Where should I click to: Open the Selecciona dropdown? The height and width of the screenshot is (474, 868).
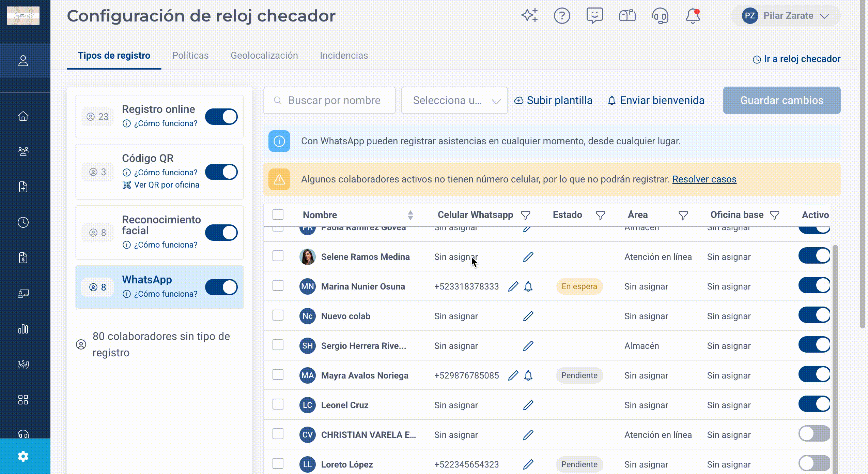[454, 100]
